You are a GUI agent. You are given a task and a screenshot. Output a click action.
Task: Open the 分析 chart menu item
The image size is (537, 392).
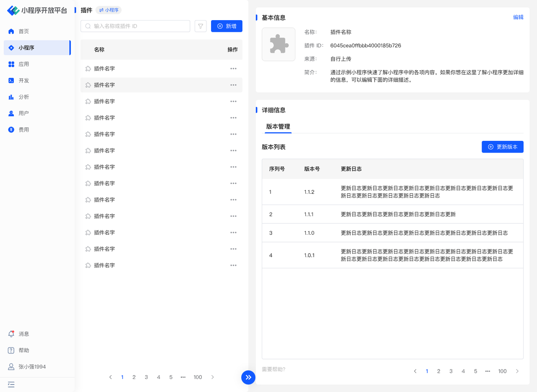(23, 97)
